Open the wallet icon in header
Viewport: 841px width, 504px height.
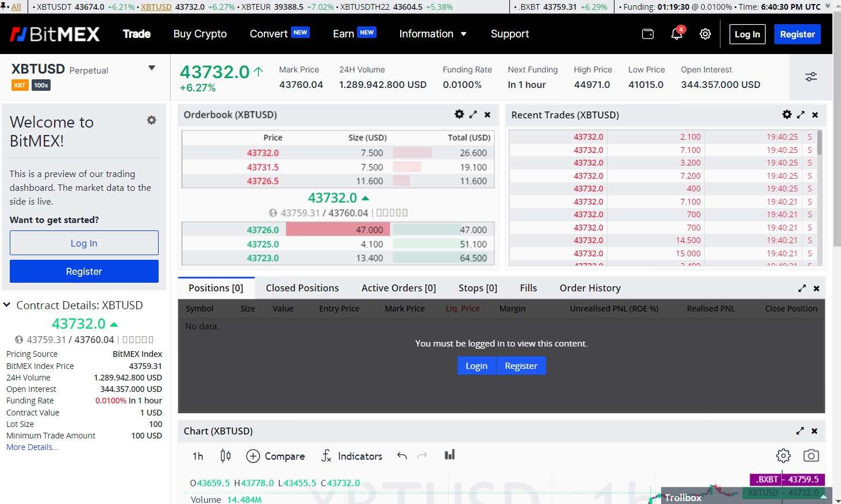click(x=647, y=34)
